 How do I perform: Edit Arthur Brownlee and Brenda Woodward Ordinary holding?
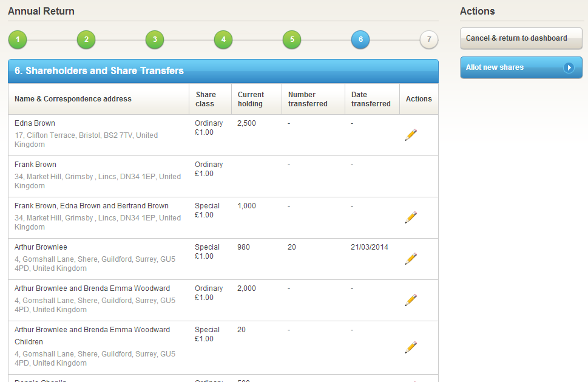[411, 300]
